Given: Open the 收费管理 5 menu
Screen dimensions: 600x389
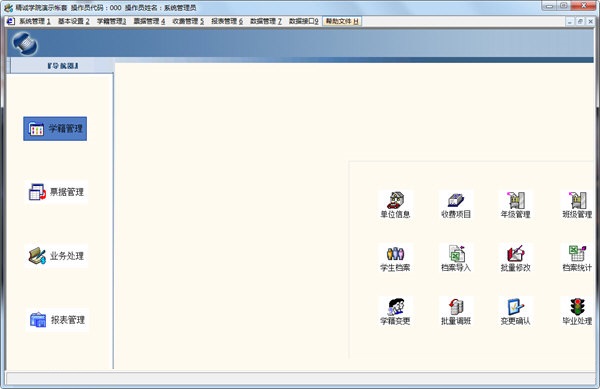Looking at the screenshot, I should click(x=188, y=21).
